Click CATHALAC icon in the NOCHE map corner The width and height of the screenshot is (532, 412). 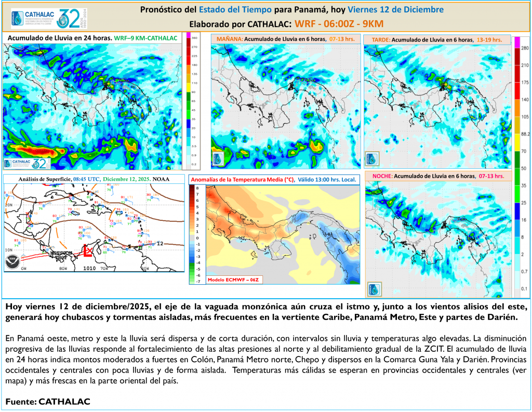(x=374, y=289)
